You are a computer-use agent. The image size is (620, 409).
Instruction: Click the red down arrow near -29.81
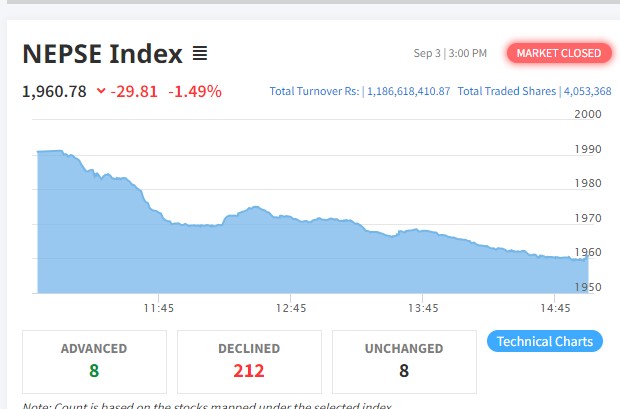pos(101,92)
